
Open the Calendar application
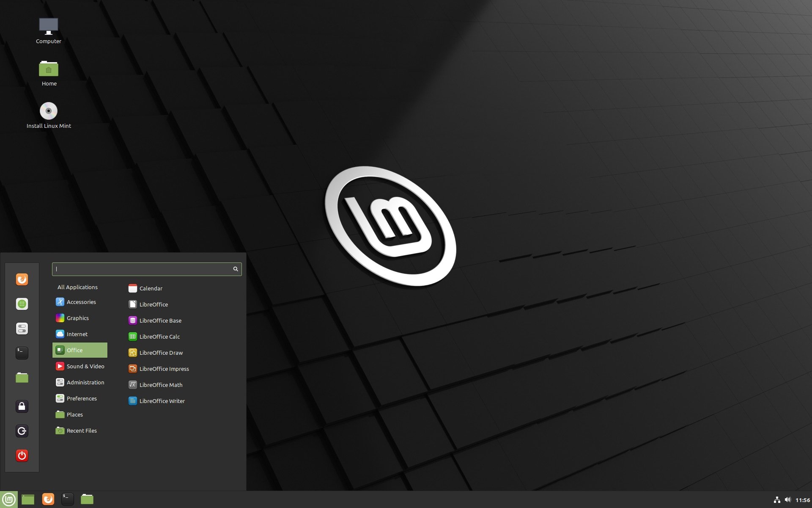150,287
